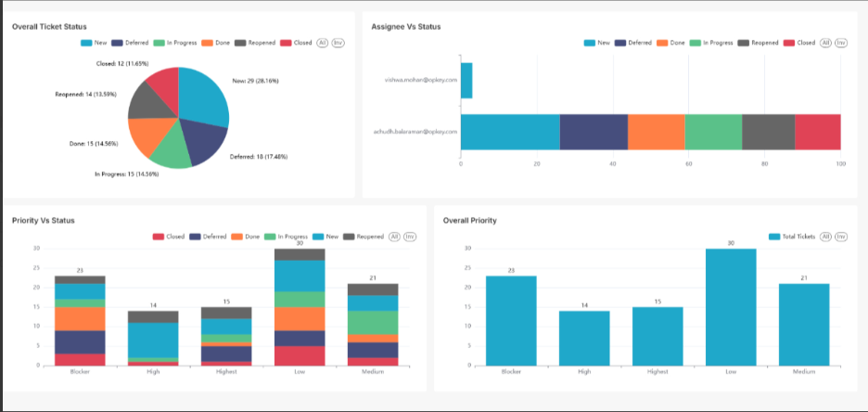
Task: Click the Low bar in Overall Priority
Action: (729, 307)
